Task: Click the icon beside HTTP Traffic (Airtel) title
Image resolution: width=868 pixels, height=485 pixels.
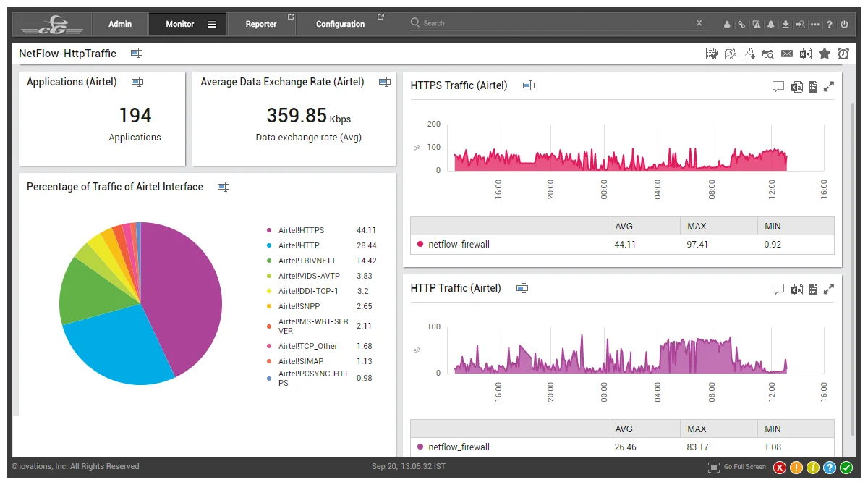Action: pyautogui.click(x=522, y=288)
